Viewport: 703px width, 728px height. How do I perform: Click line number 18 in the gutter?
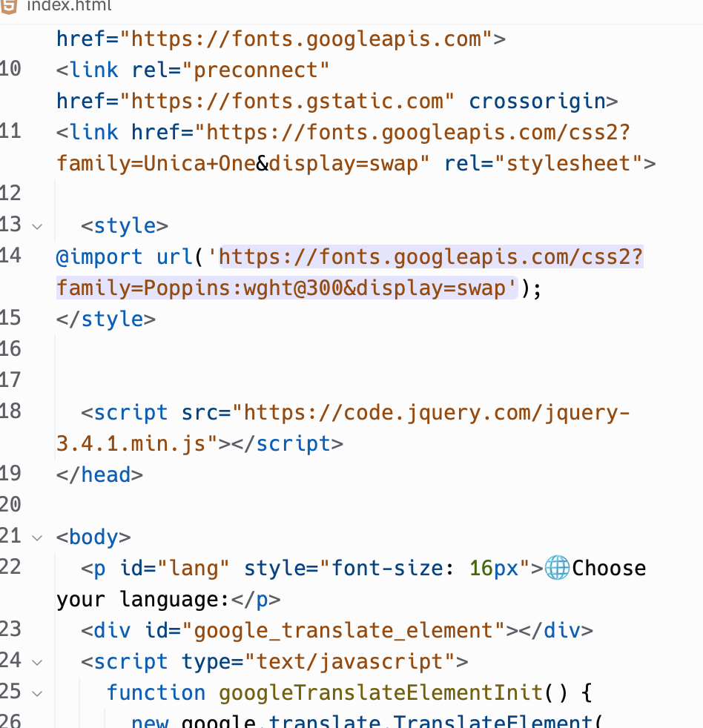[x=10, y=411]
